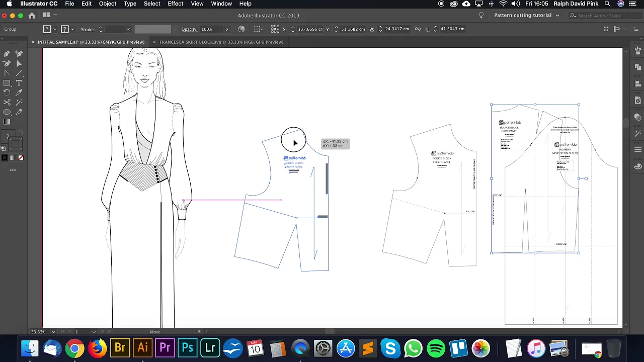Select the Rectangle tool

tap(7, 83)
